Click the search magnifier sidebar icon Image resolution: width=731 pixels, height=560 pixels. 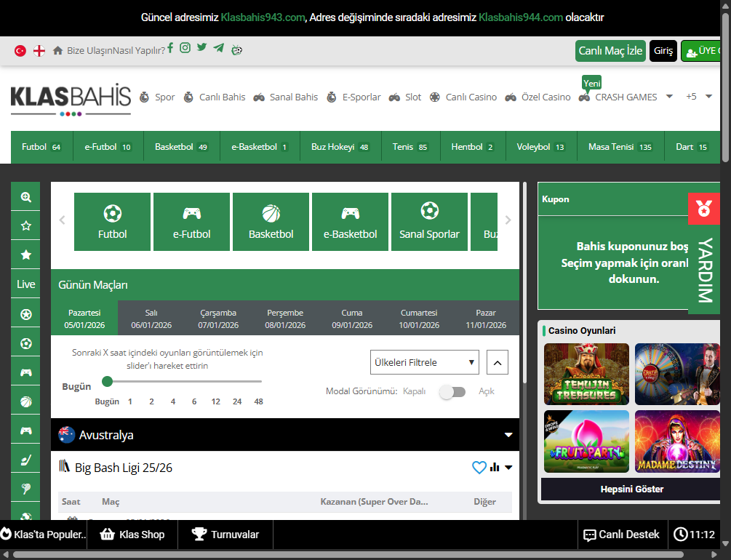coord(25,197)
